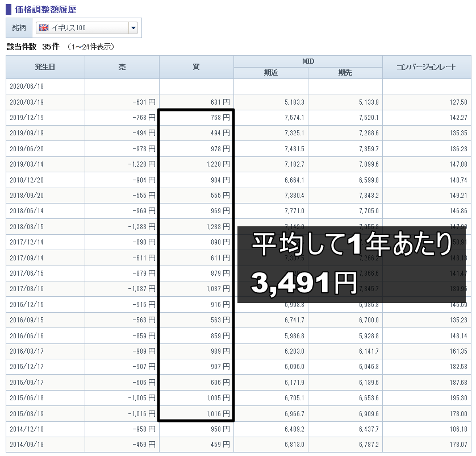
Task: Select date cell 2016/06/16
Action: [x=27, y=336]
